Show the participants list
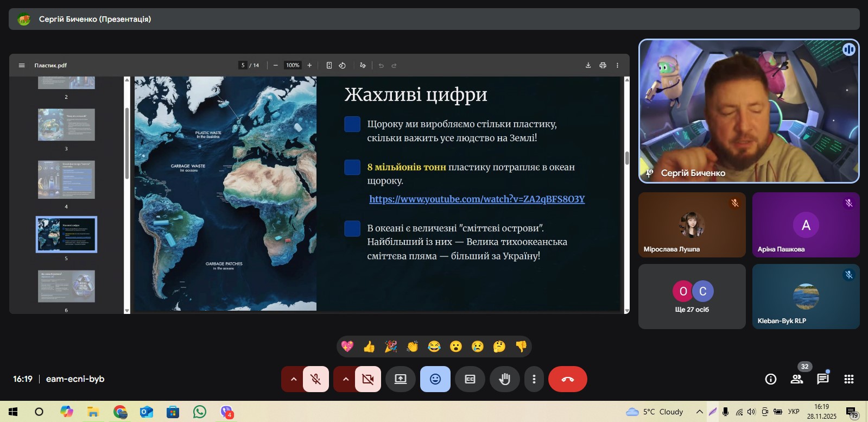The width and height of the screenshot is (868, 422). 797,379
